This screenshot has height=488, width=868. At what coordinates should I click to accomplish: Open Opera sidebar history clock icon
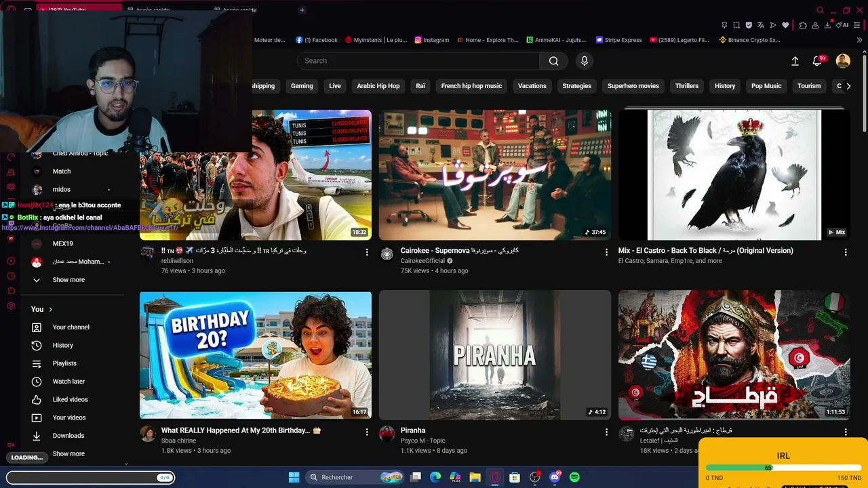(11, 276)
